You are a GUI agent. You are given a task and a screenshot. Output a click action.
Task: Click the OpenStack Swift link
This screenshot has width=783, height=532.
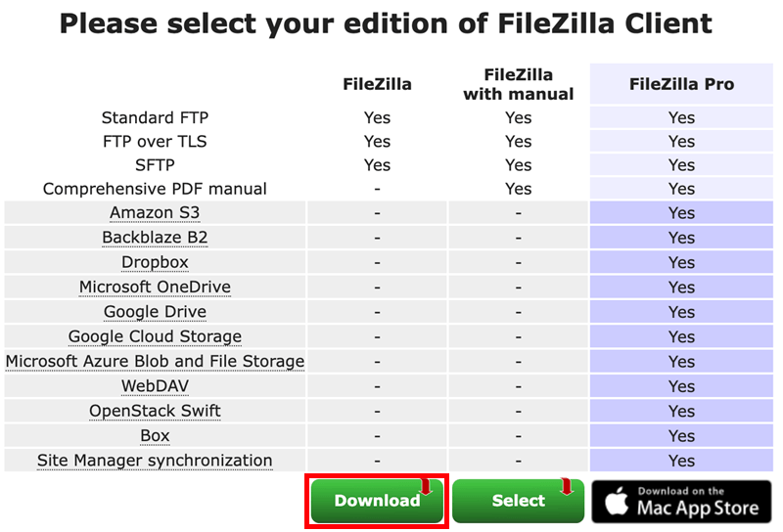coord(155,411)
